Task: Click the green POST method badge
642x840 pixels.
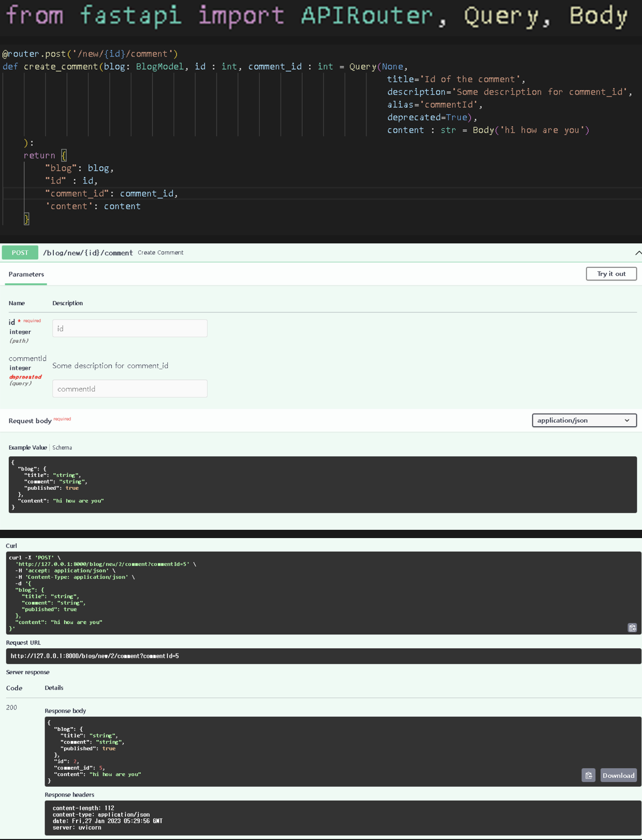Action: point(20,253)
